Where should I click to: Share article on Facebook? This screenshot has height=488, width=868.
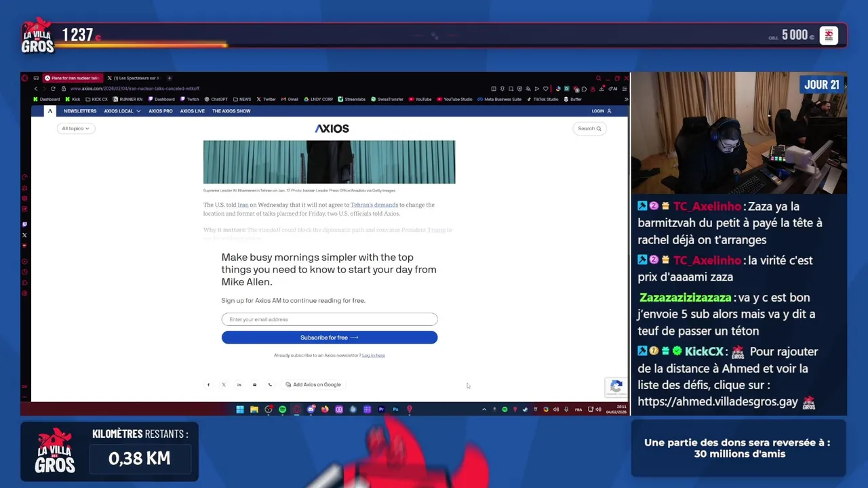click(x=208, y=384)
